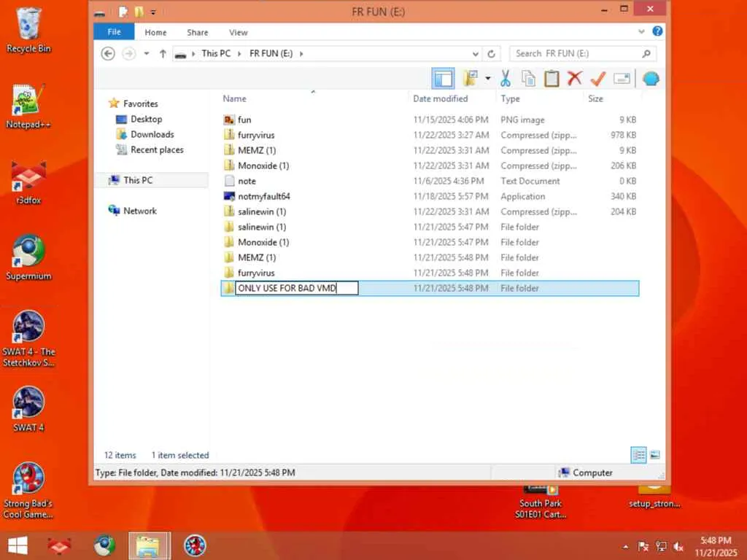This screenshot has width=747, height=560.
Task: Open the Share ribbon tab
Action: tap(197, 32)
